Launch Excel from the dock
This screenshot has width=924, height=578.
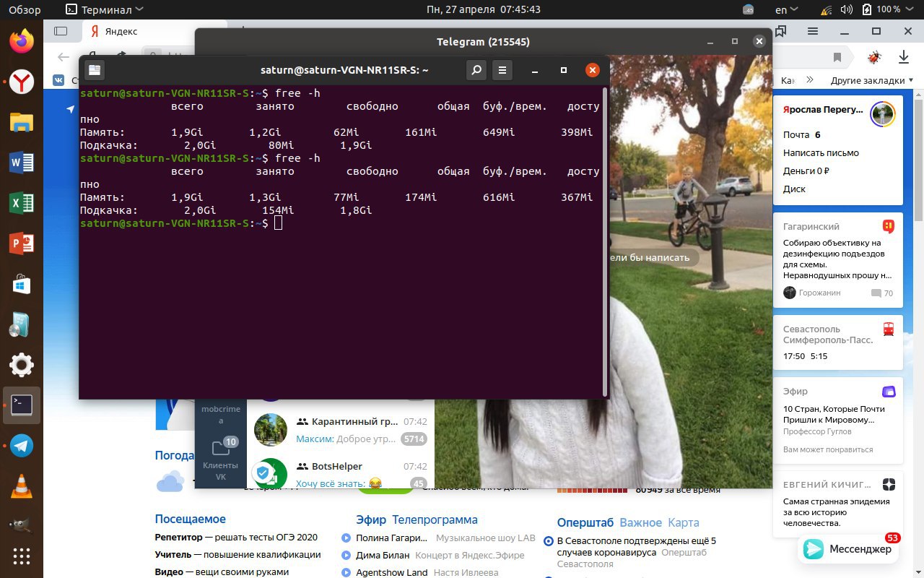click(x=22, y=203)
